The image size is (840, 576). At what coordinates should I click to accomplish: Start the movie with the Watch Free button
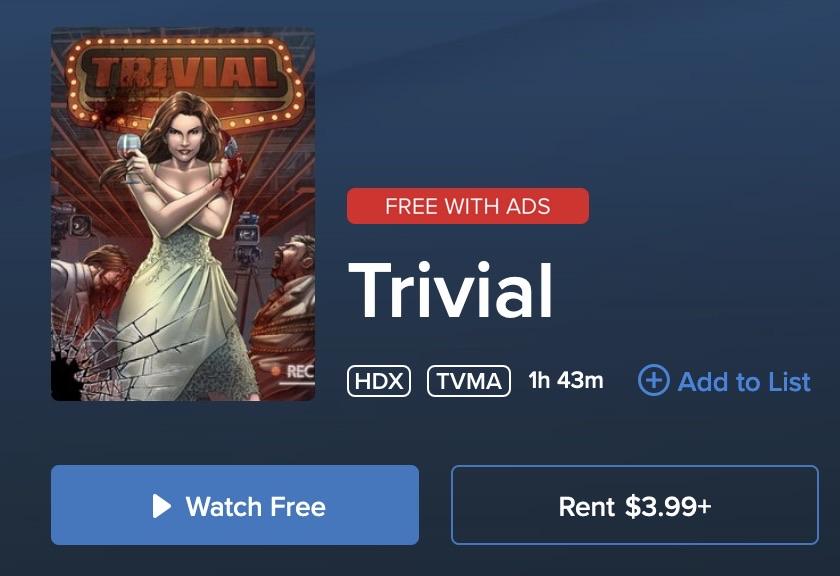(235, 505)
